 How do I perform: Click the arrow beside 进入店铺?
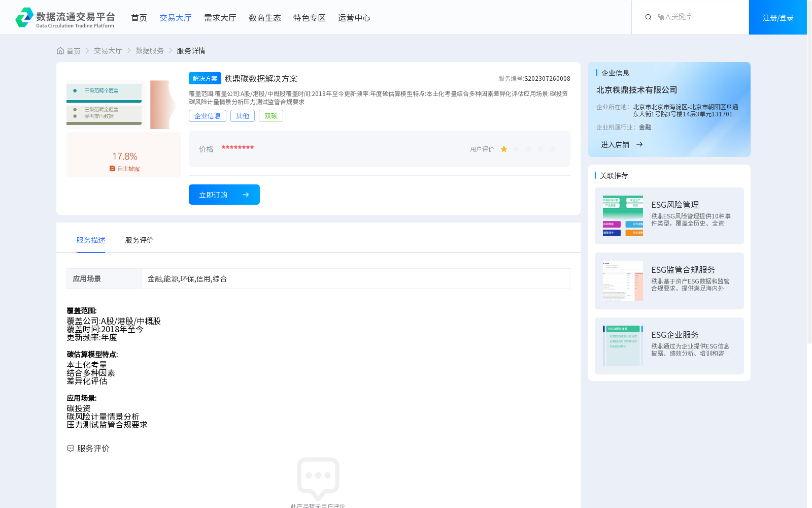(x=639, y=144)
